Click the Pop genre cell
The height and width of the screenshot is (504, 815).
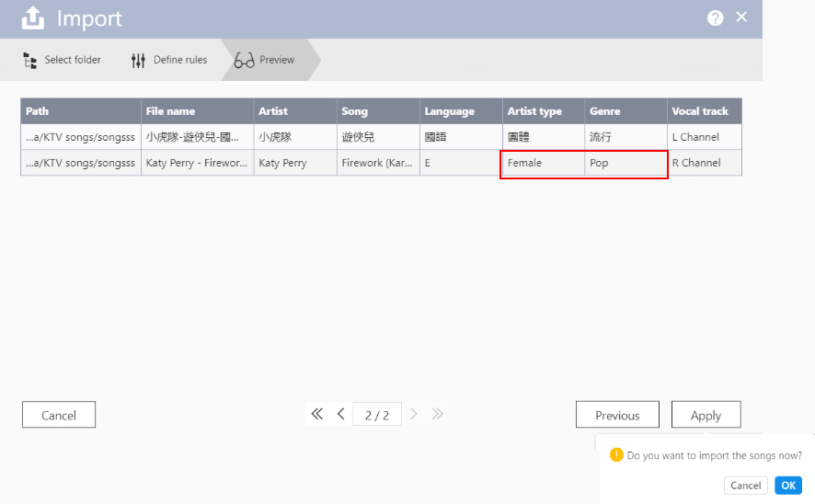(626, 163)
